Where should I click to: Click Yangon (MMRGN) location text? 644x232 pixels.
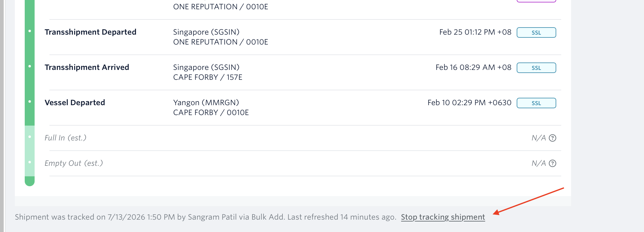coord(206,103)
